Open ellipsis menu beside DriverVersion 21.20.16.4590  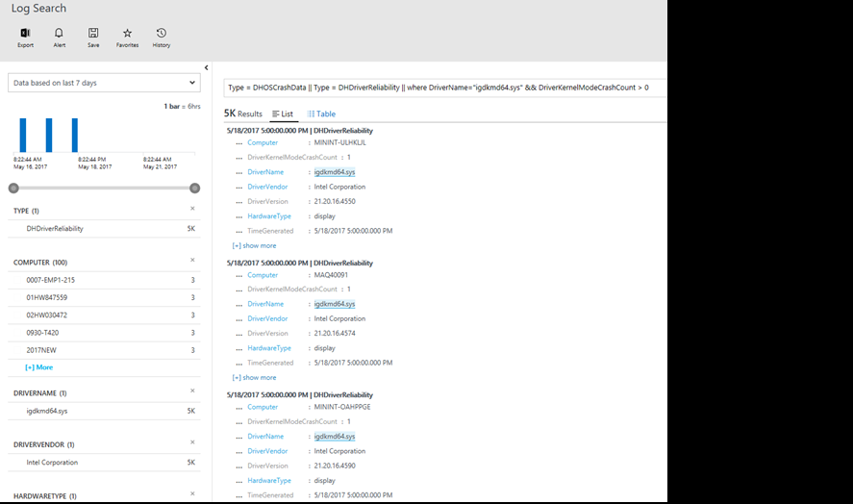pos(238,466)
